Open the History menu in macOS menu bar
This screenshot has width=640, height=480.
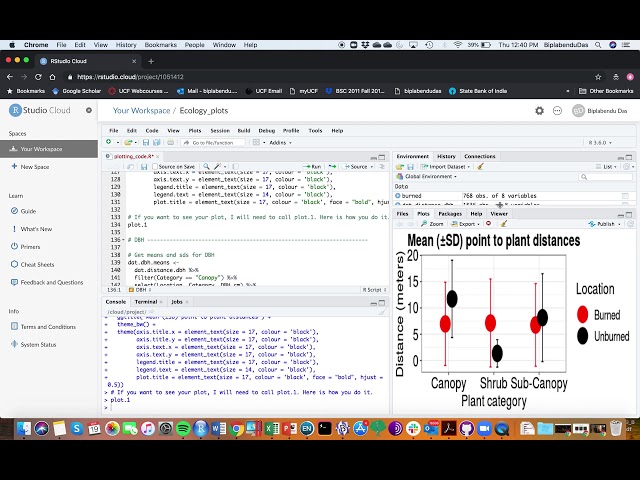pos(126,45)
